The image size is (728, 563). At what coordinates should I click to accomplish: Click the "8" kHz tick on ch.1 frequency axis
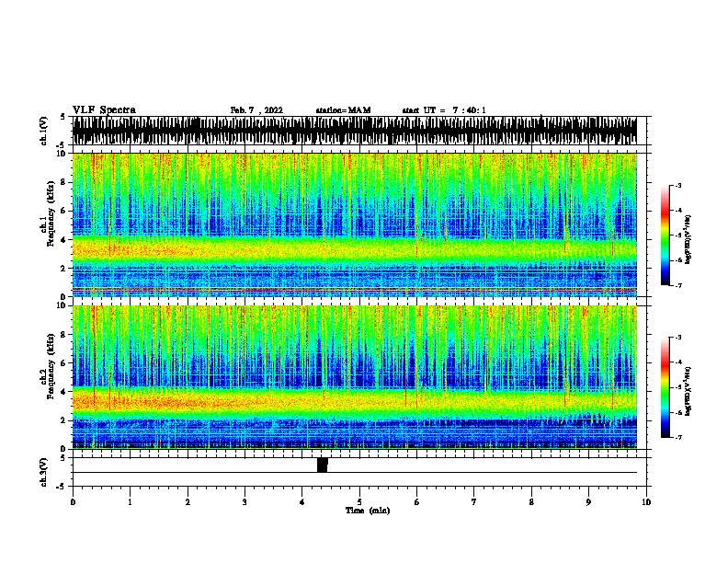coord(64,182)
